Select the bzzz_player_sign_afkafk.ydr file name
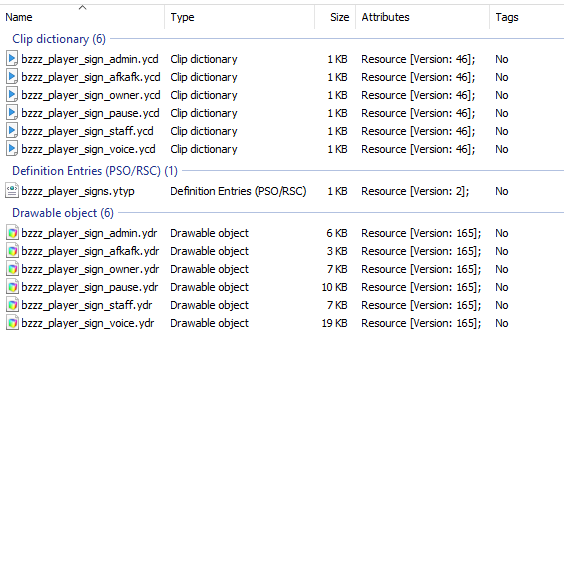 90,251
